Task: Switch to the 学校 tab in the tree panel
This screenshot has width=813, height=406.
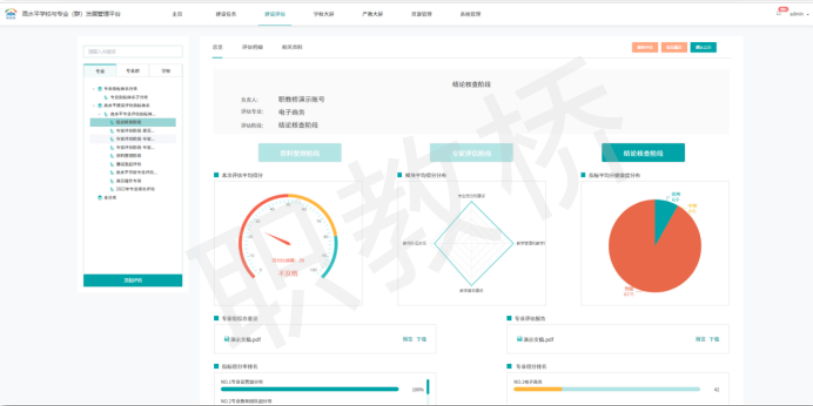Action: coord(165,71)
